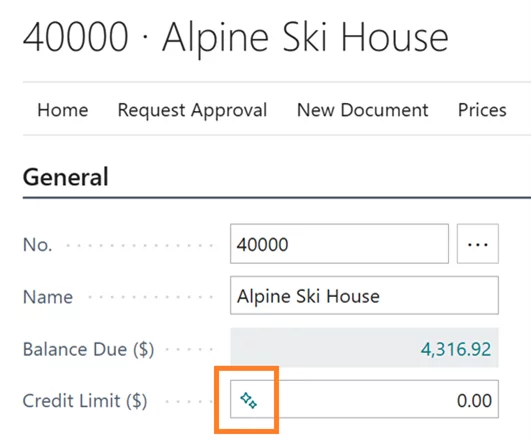Open the Home menu
The height and width of the screenshot is (441, 531).
tap(63, 110)
